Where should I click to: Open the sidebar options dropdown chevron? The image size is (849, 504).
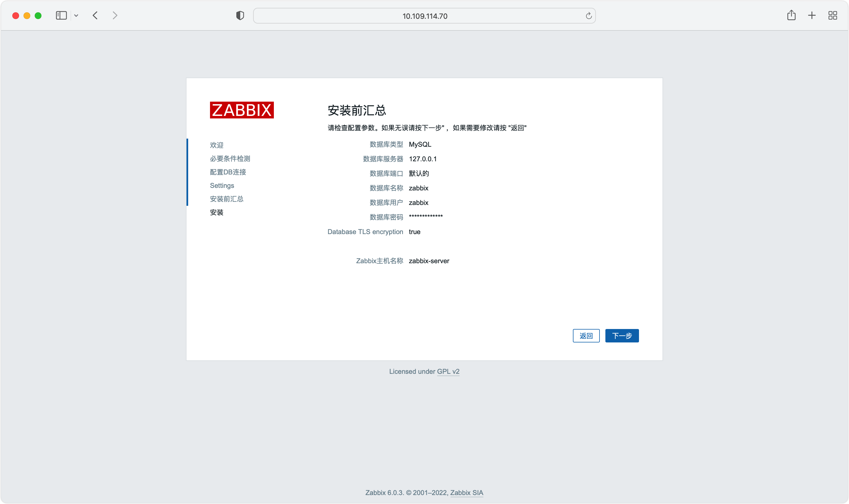coord(76,16)
